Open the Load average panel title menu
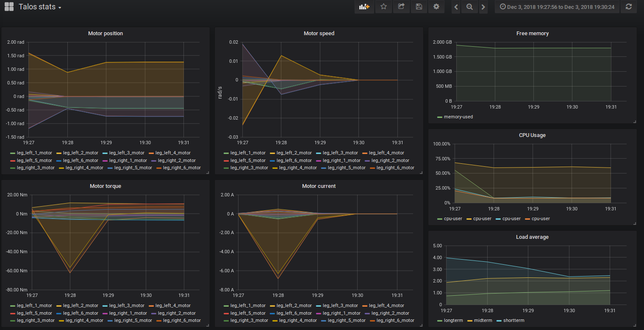 pyautogui.click(x=533, y=237)
